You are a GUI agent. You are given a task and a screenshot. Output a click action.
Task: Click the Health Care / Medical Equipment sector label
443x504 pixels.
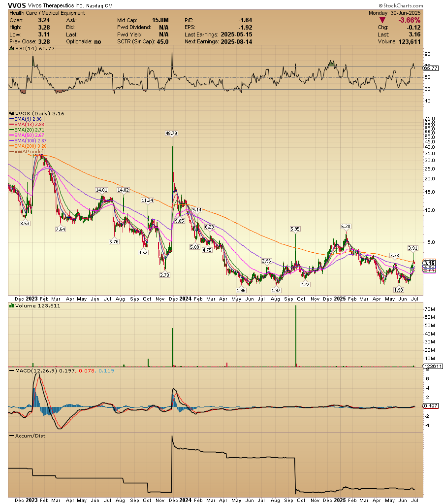[47, 13]
